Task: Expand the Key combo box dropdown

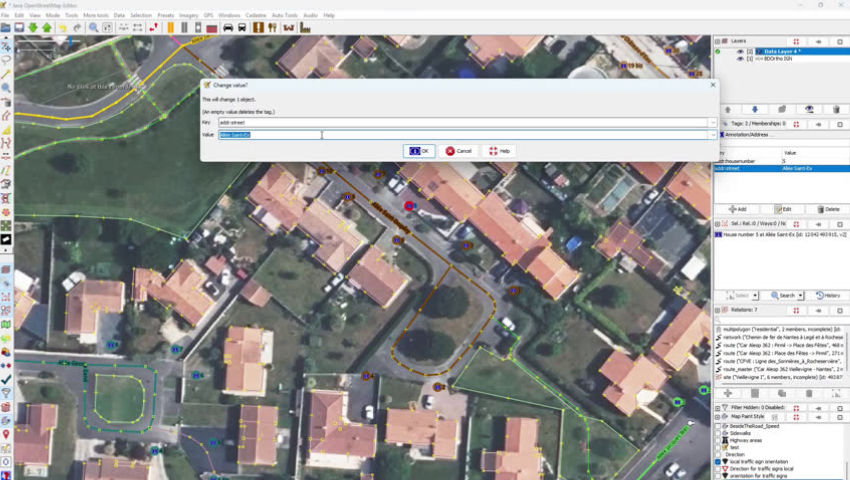Action: coord(713,122)
